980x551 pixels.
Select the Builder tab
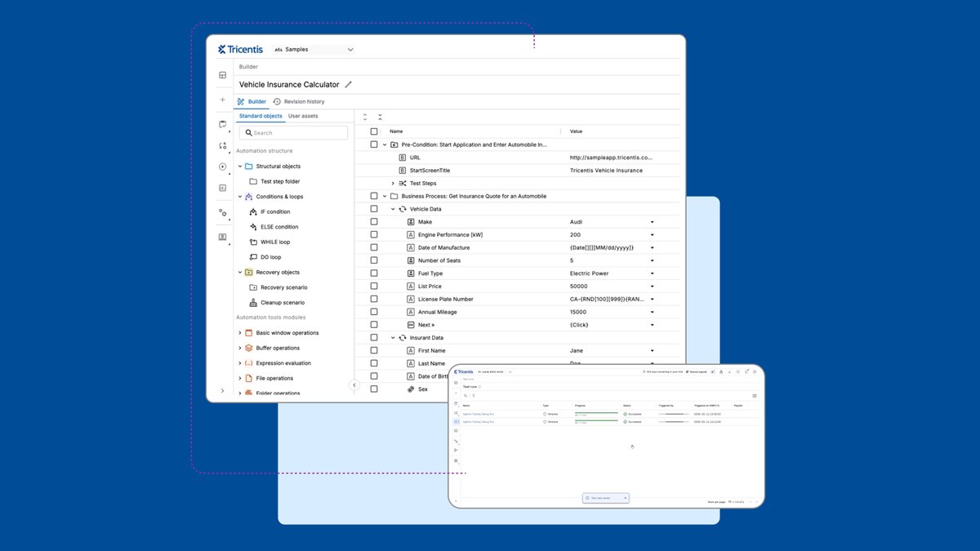(x=252, y=101)
